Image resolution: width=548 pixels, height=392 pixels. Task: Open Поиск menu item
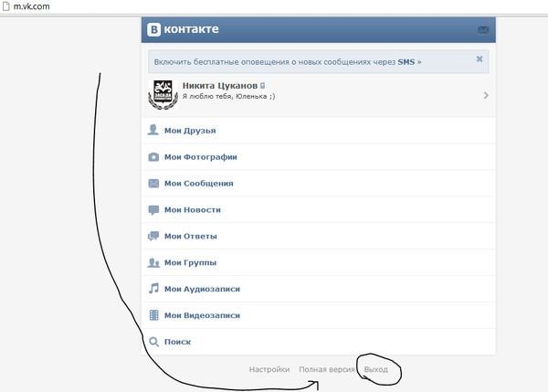click(319, 342)
